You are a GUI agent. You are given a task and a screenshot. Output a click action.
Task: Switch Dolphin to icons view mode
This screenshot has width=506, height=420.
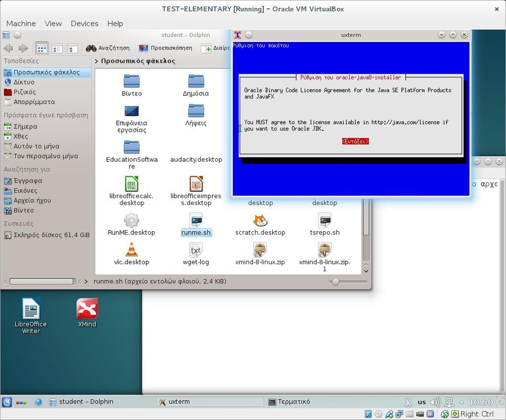pyautogui.click(x=42, y=49)
